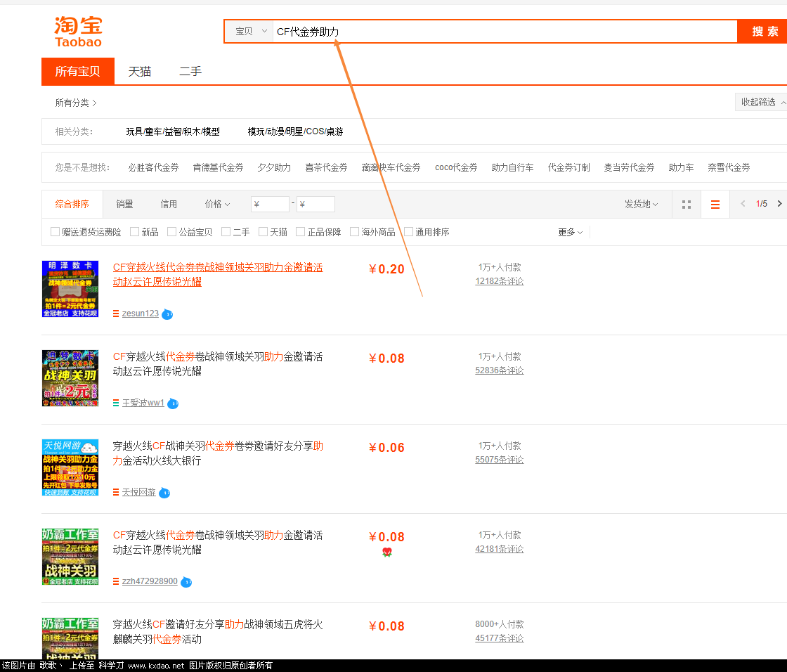Sort by 信用
Screen dimensions: 787x672
[x=169, y=204]
